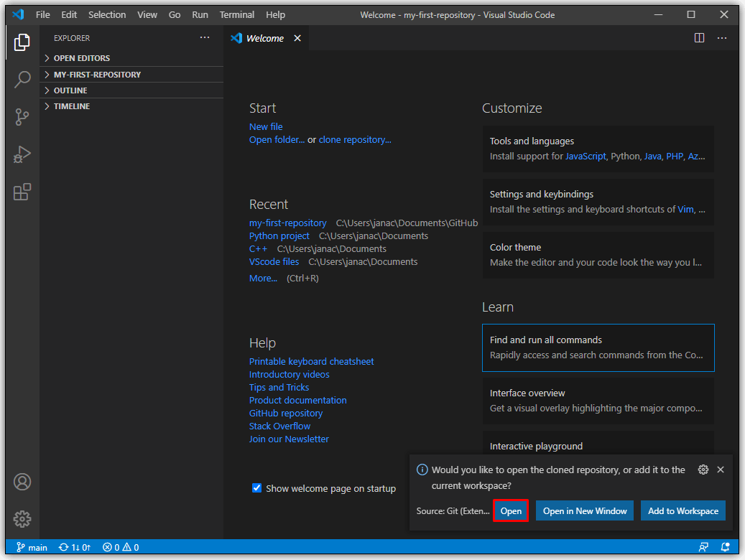Open the Help menu
The height and width of the screenshot is (560, 745).
click(276, 15)
